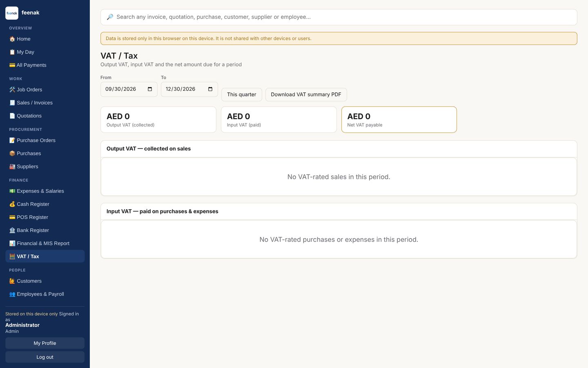Click the This quarter button
The height and width of the screenshot is (368, 588).
click(242, 94)
